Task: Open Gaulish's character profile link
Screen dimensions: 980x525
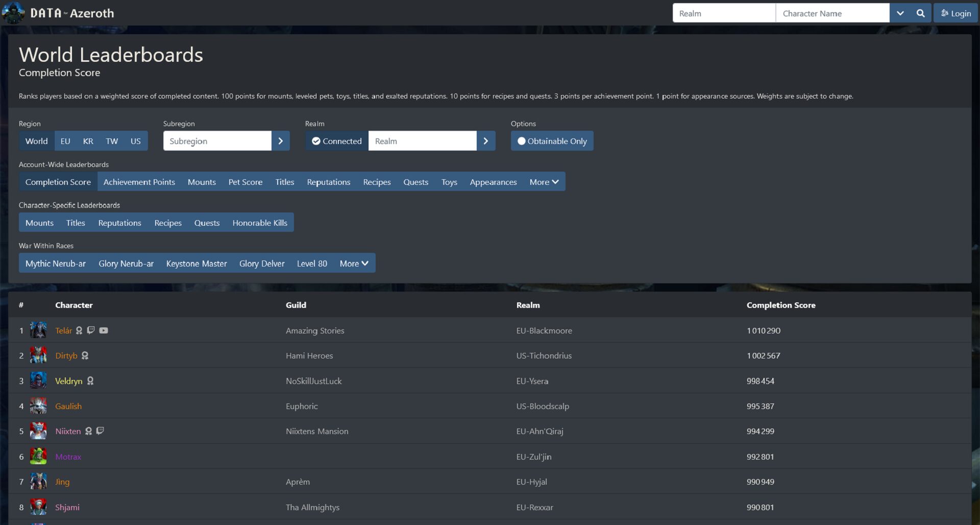Action: point(68,407)
